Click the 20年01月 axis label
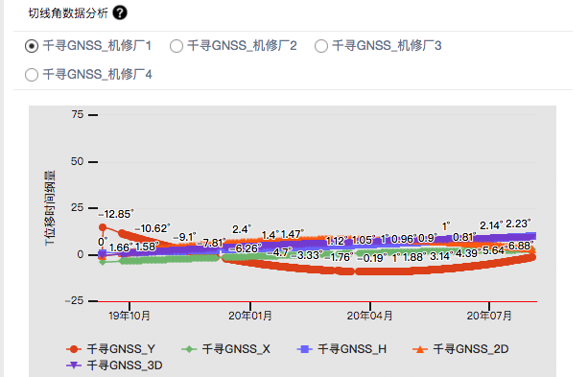 [x=250, y=316]
